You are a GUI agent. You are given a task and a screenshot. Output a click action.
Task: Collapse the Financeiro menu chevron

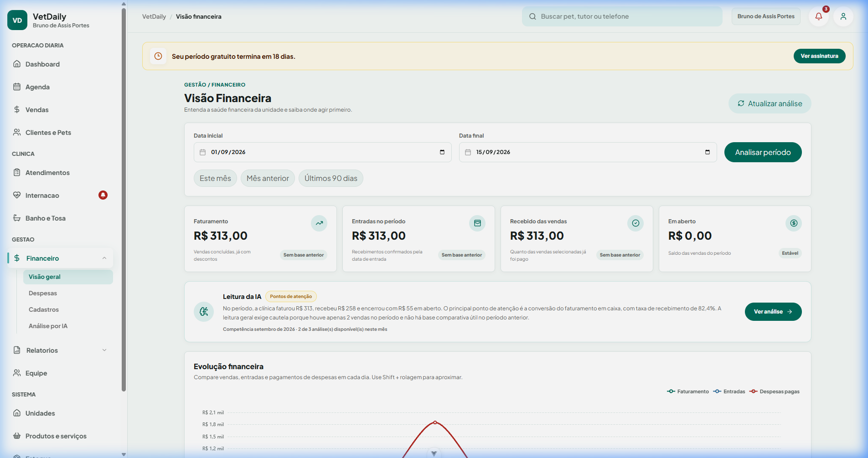[104, 258]
